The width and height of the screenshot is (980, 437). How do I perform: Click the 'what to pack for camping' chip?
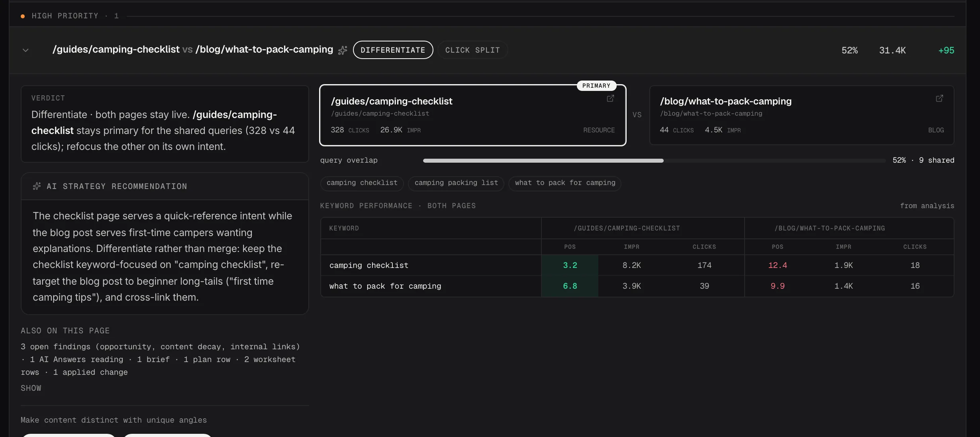tap(565, 183)
